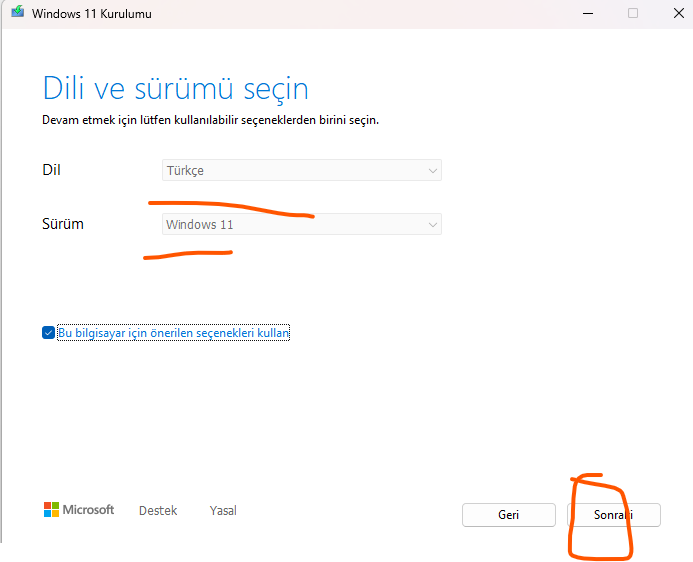Screen dimensions: 693x562
Task: Click the Windows 11 Setup title bar icon
Action: pyautogui.click(x=18, y=12)
